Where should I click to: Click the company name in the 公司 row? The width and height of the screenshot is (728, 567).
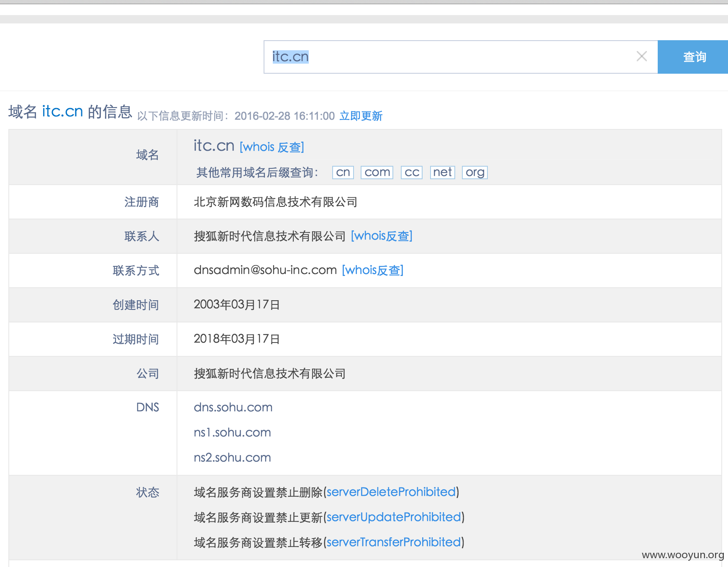point(269,374)
